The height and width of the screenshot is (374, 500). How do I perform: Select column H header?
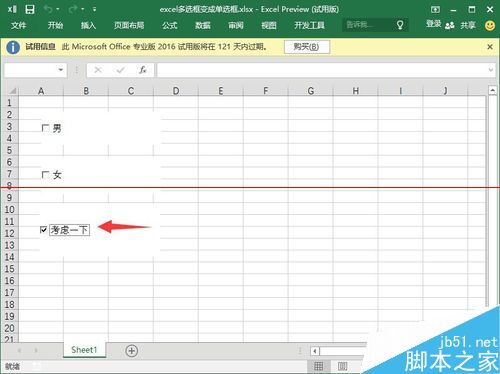point(355,91)
